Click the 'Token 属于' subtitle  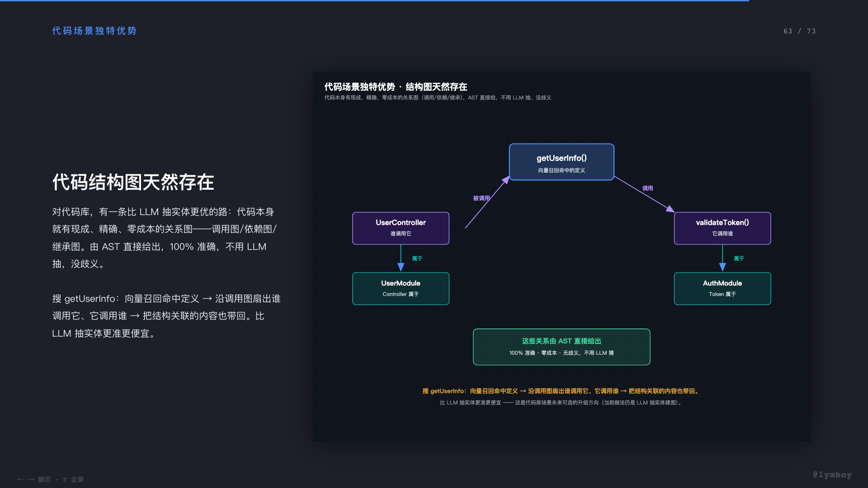(722, 294)
